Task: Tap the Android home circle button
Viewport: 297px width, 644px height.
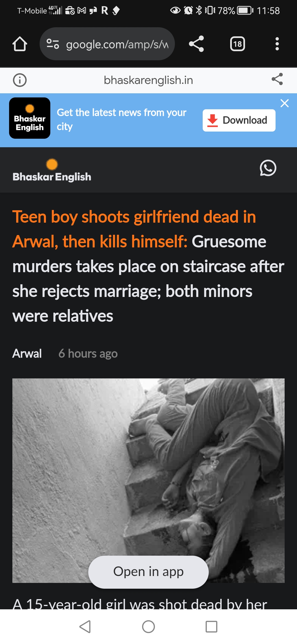Action: click(148, 627)
